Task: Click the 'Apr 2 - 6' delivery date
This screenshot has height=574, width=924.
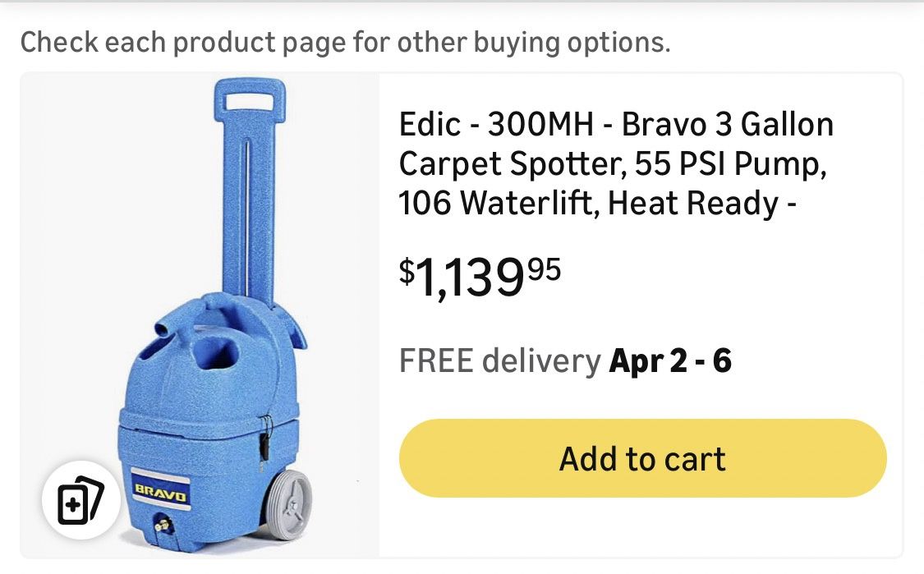Action: (670, 360)
